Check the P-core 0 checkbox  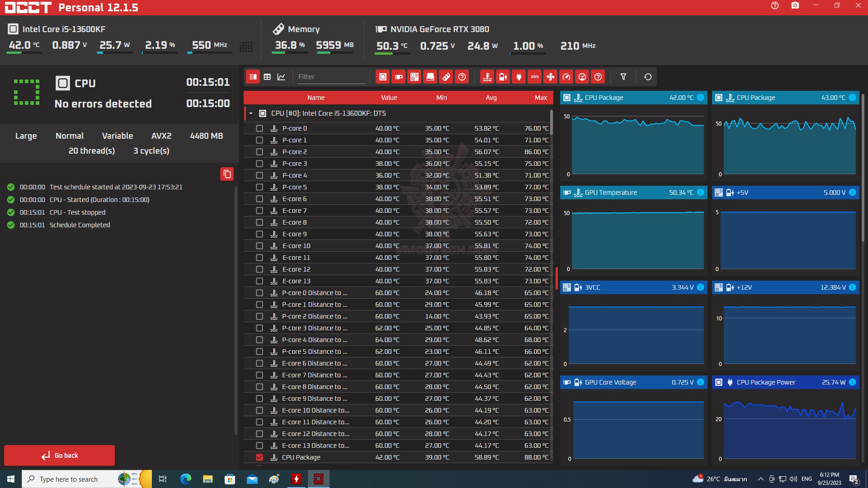coord(259,128)
